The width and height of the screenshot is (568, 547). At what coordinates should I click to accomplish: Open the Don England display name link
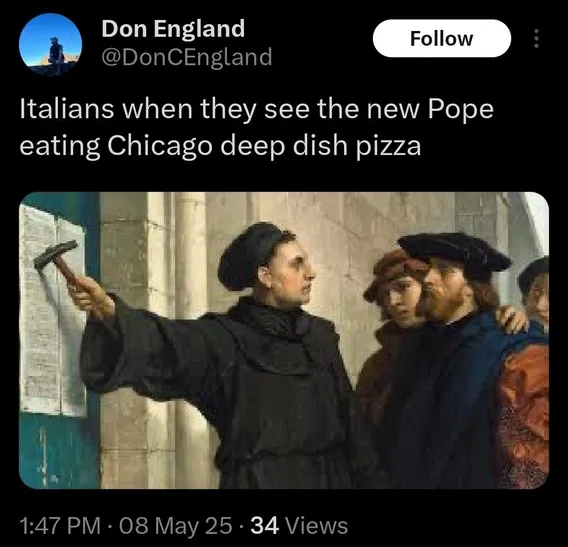point(173,29)
